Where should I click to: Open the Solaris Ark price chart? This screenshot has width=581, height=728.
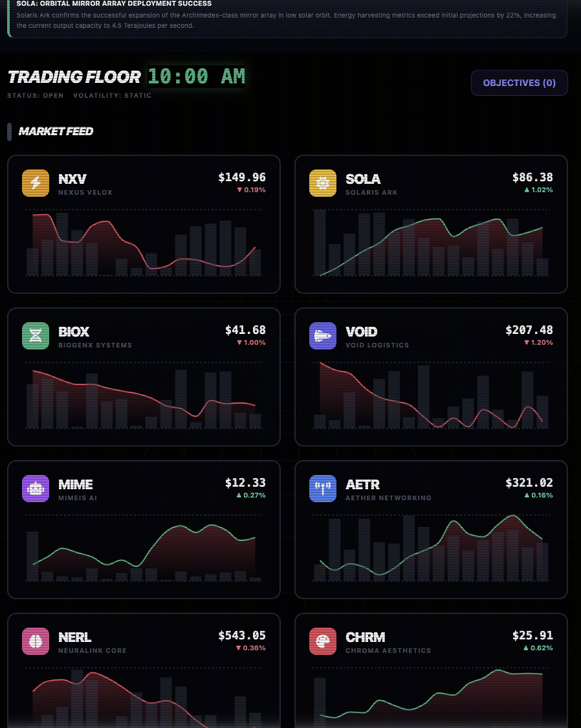point(431,243)
